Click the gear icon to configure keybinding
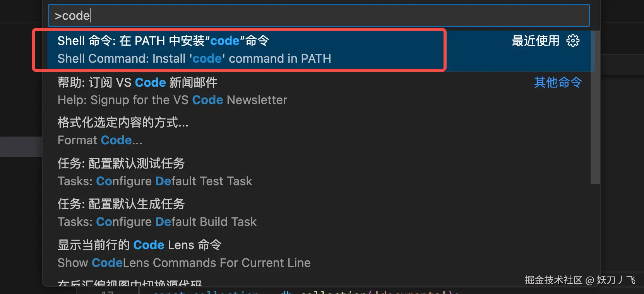Image resolution: width=644 pixels, height=294 pixels. tap(573, 41)
